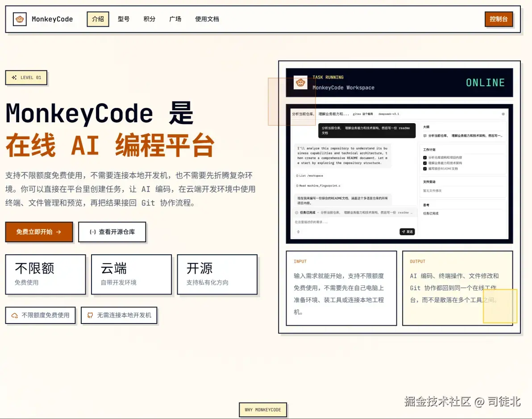Image resolution: width=532 pixels, height=419 pixels.
Task: Select the 开源 支持私有化方向 card
Action: click(217, 274)
